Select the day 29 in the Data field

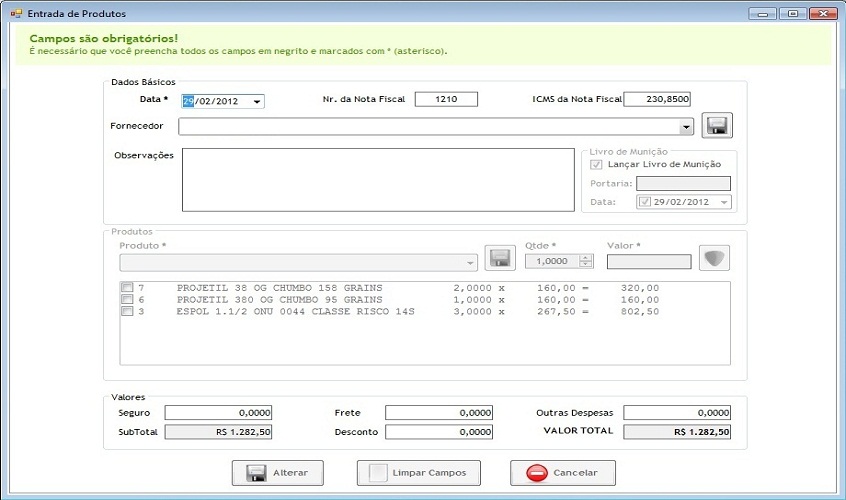tap(188, 101)
